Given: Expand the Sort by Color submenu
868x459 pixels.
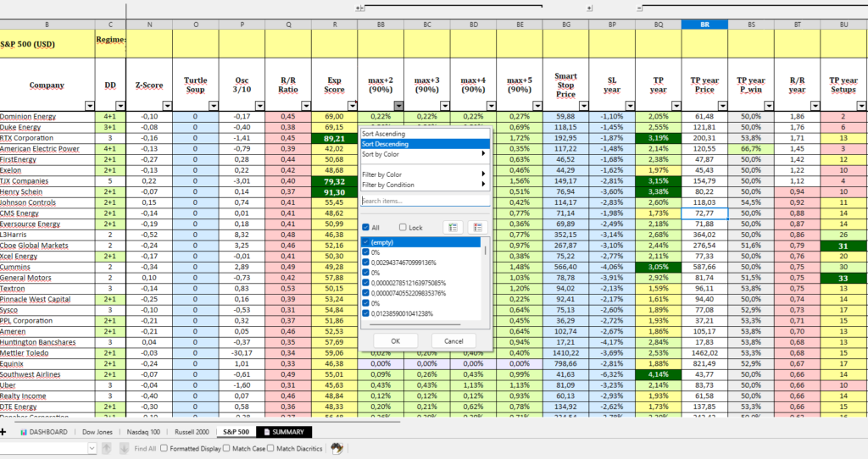Looking at the screenshot, I should coord(424,154).
